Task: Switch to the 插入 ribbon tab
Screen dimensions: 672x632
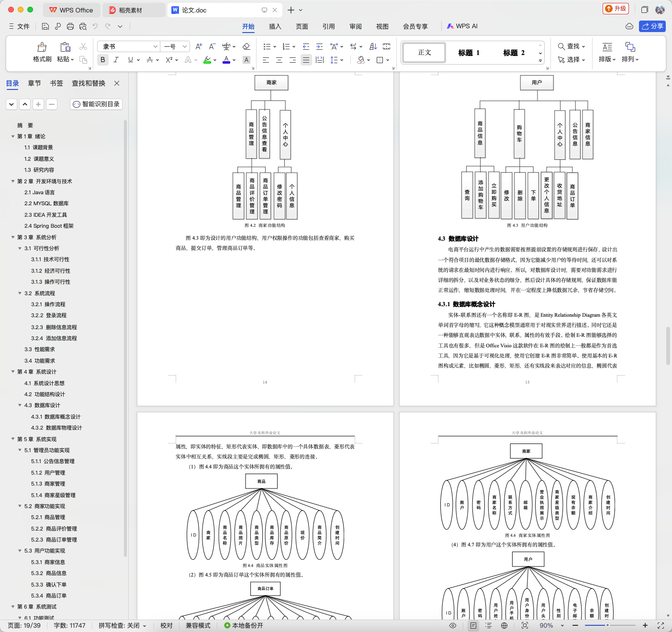Action: (275, 26)
